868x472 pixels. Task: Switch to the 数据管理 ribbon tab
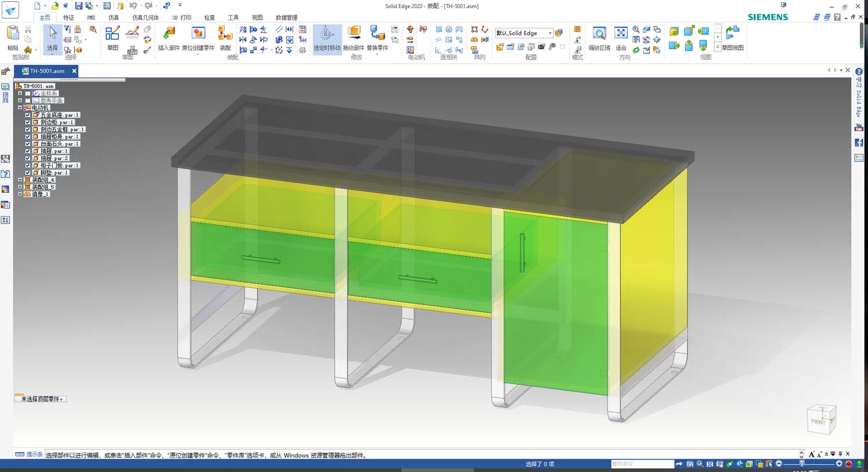coord(286,17)
